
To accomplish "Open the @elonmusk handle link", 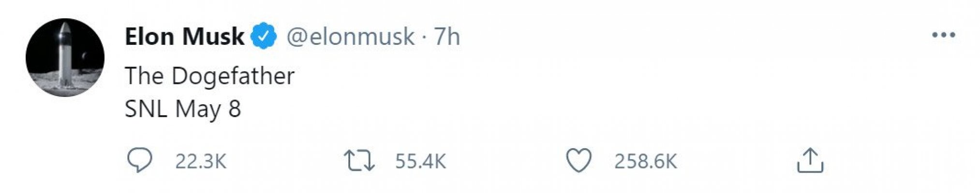I will [350, 36].
